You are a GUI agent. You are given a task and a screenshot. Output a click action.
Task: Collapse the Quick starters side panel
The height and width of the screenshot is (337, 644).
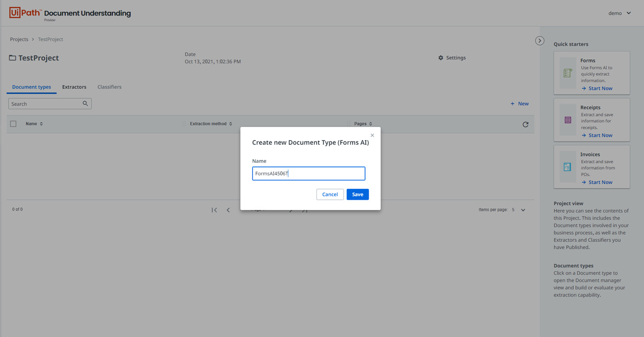coord(540,41)
